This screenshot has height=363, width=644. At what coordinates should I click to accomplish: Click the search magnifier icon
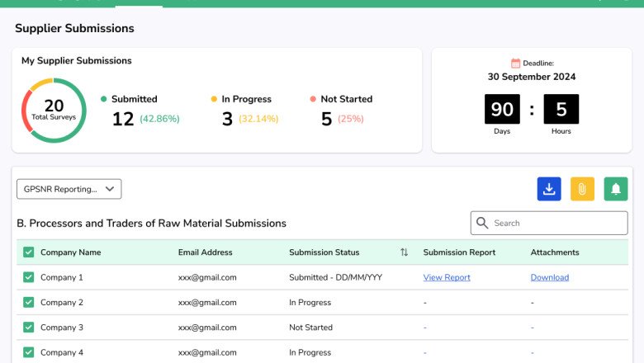click(482, 223)
